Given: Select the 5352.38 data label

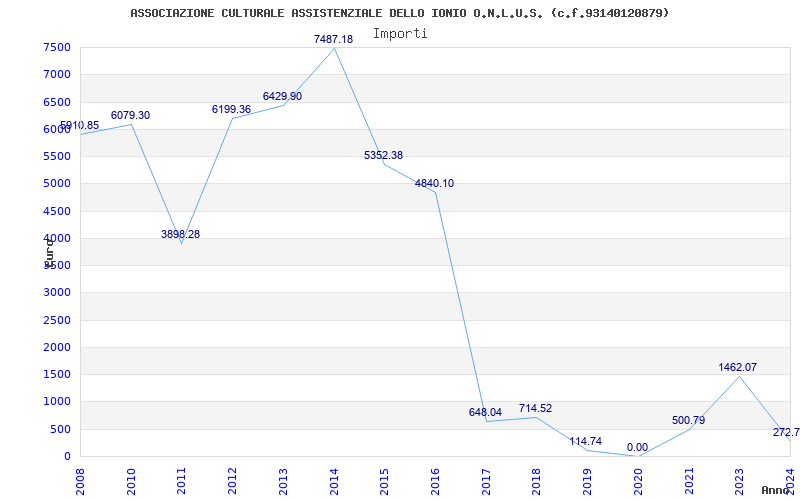Looking at the screenshot, I should [384, 155].
